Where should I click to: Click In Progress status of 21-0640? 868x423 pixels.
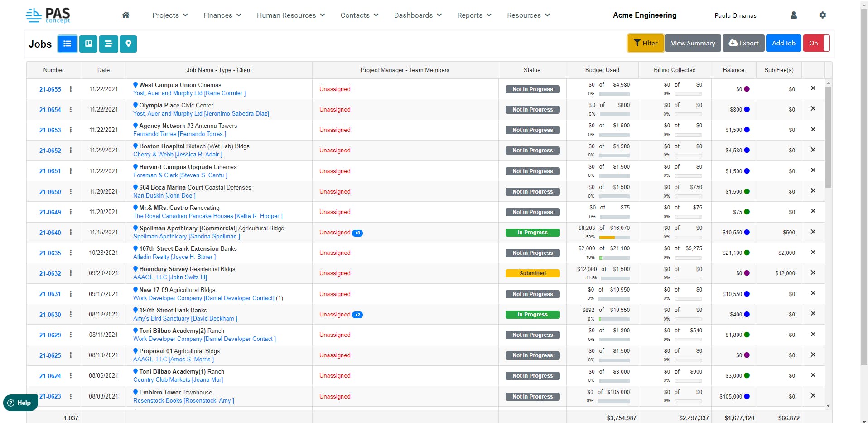click(x=533, y=233)
